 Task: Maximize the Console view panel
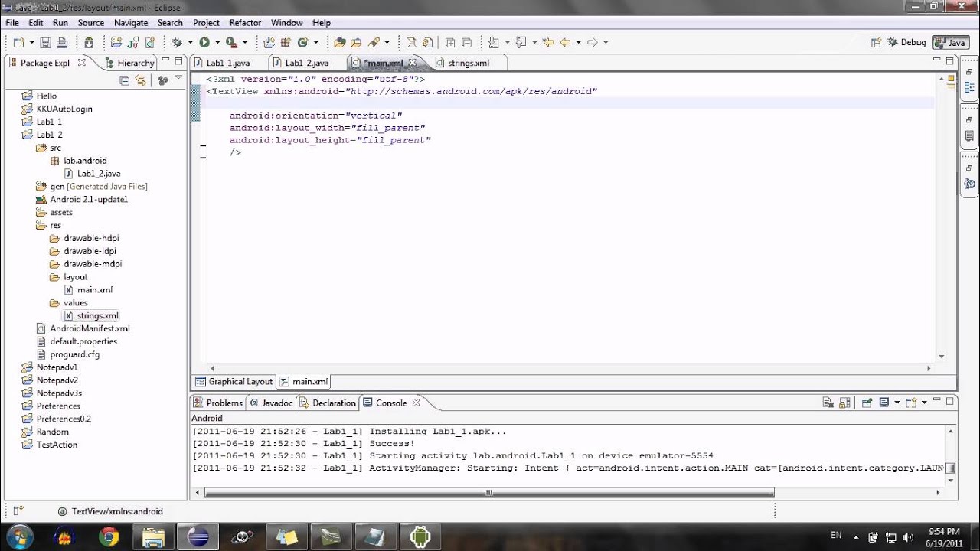point(950,401)
